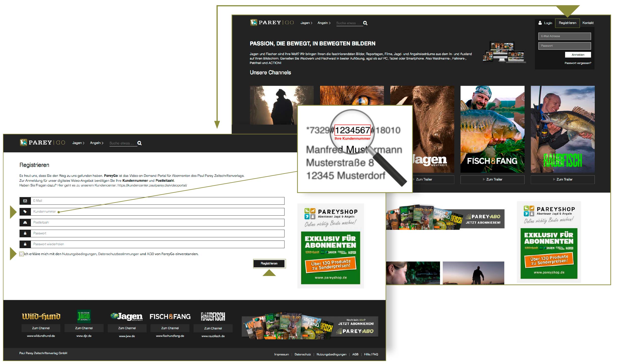Image resolution: width=618 pixels, height=364 pixels.
Task: Open Raubfisch channel thumbnail
Action: click(x=563, y=129)
